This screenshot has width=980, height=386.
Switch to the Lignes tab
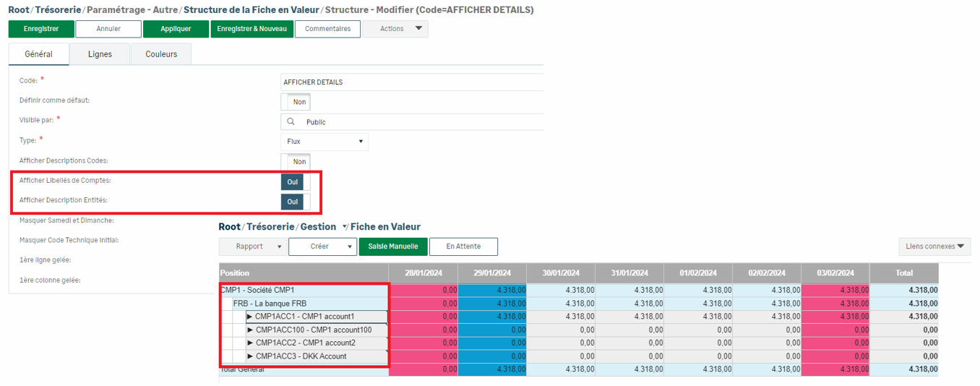(100, 54)
